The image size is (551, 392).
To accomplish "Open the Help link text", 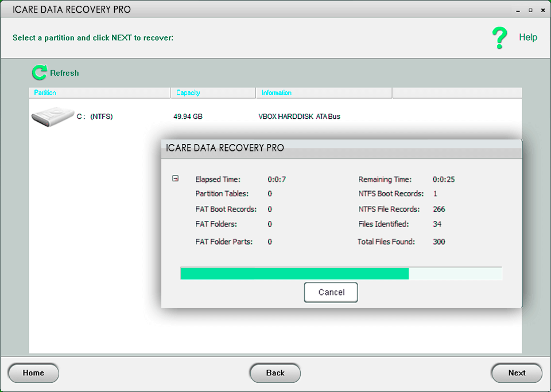I will (528, 37).
